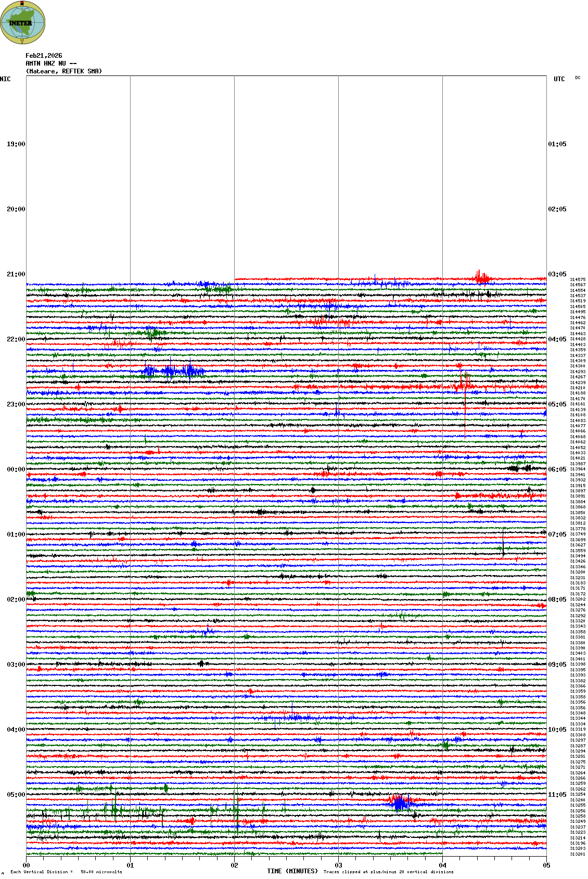The width and height of the screenshot is (588, 879).
Task: Select the 08:05 UTC time label
Action: click(x=557, y=600)
